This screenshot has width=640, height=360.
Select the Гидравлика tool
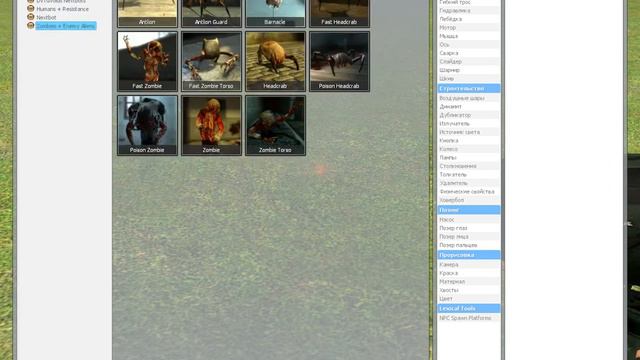[469, 11]
